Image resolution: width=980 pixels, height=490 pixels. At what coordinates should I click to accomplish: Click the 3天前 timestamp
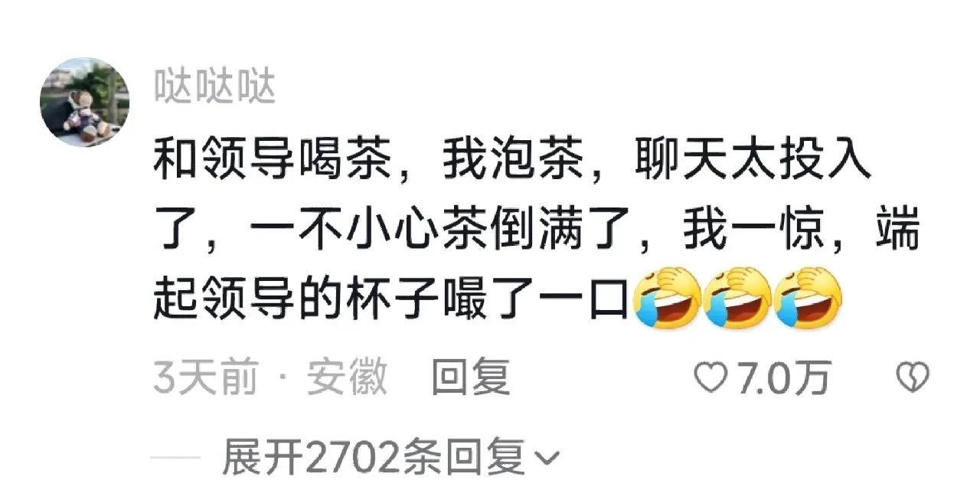tap(204, 378)
